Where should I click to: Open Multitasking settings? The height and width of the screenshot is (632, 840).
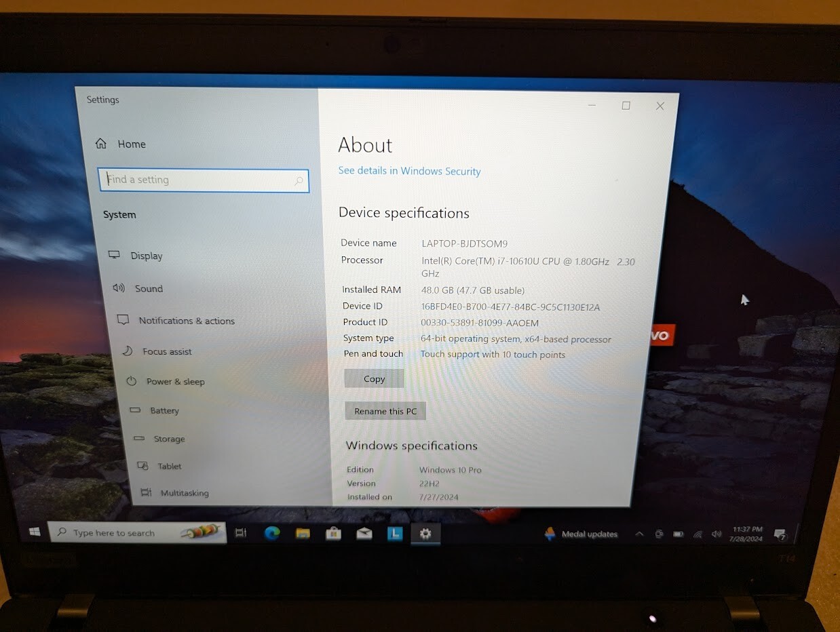(174, 493)
